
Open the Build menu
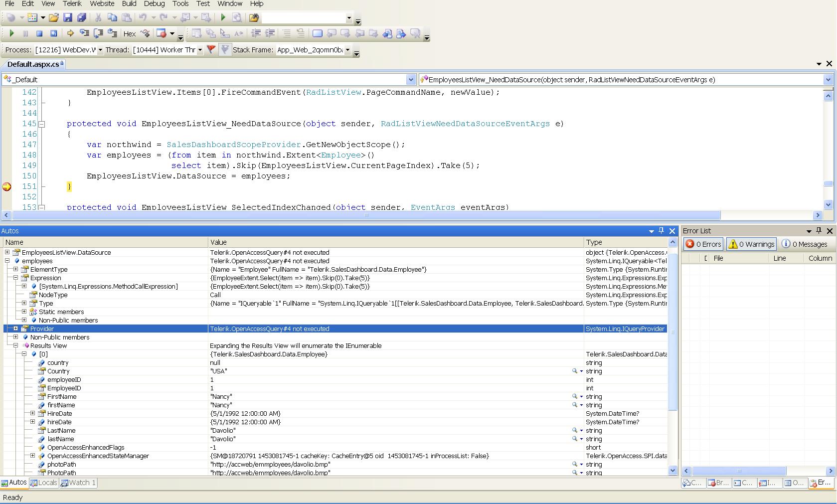[129, 3]
